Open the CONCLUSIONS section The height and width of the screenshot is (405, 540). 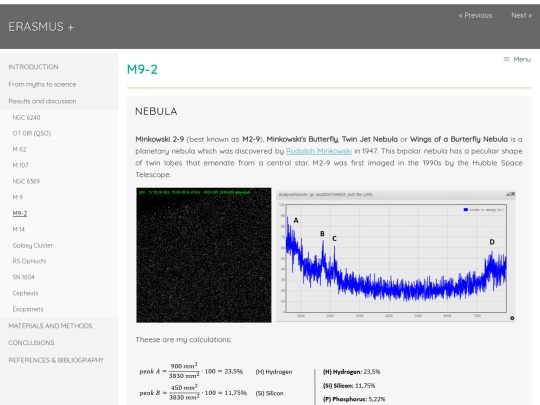point(31,343)
